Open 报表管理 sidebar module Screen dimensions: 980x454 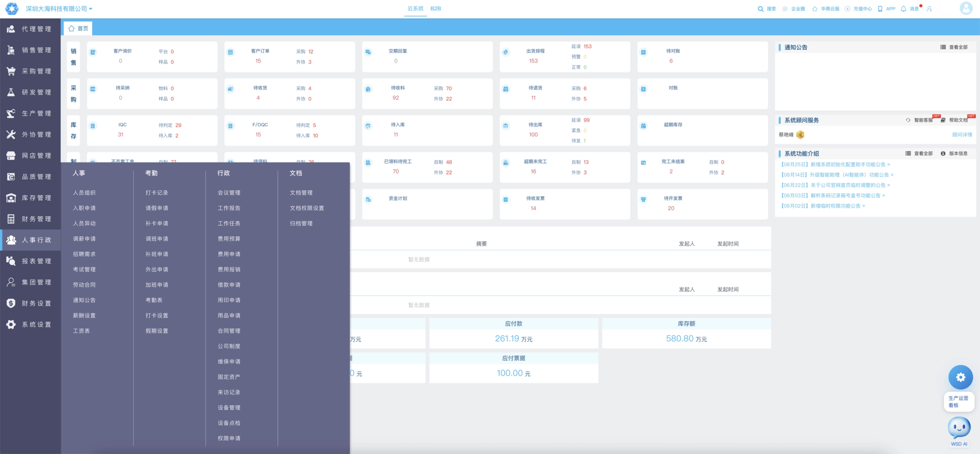click(x=31, y=261)
